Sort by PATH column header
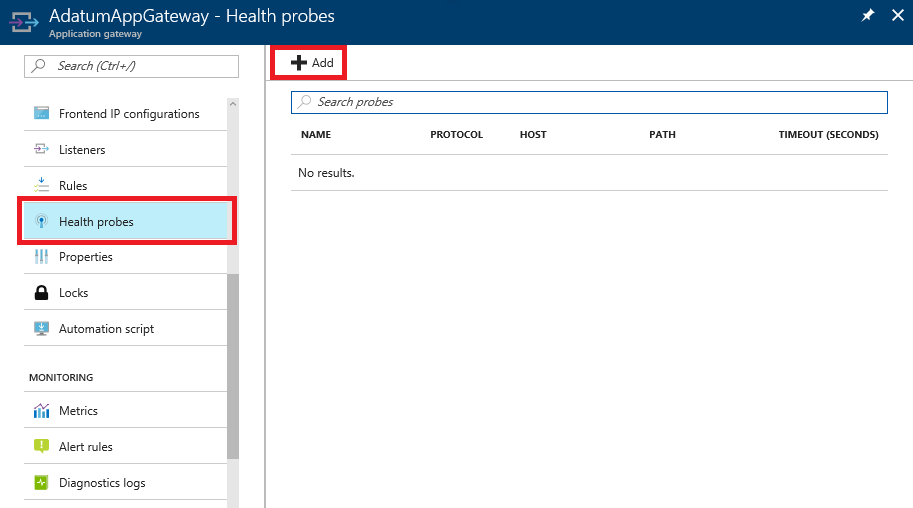Screen dimensions: 913x508 coord(663,135)
